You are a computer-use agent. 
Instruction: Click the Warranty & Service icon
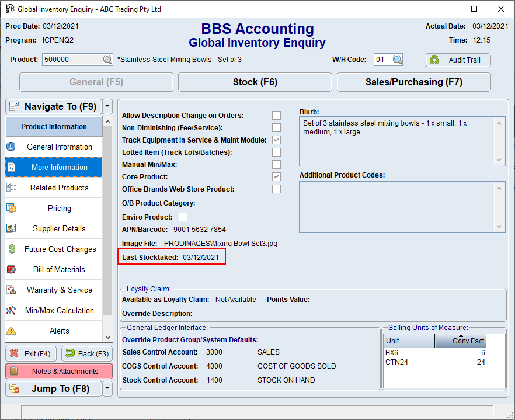[x=11, y=290]
